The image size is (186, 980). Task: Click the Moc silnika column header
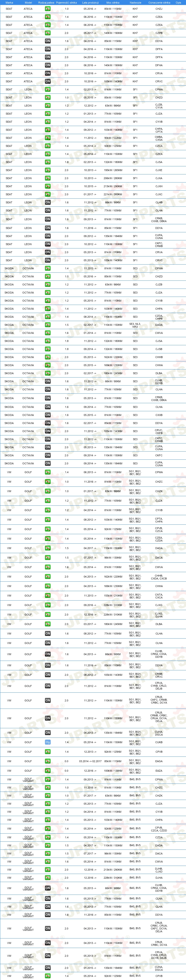pyautogui.click(x=113, y=3)
